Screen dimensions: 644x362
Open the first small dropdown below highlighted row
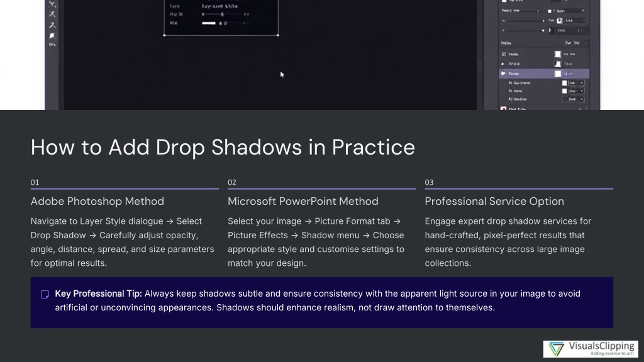point(575,83)
